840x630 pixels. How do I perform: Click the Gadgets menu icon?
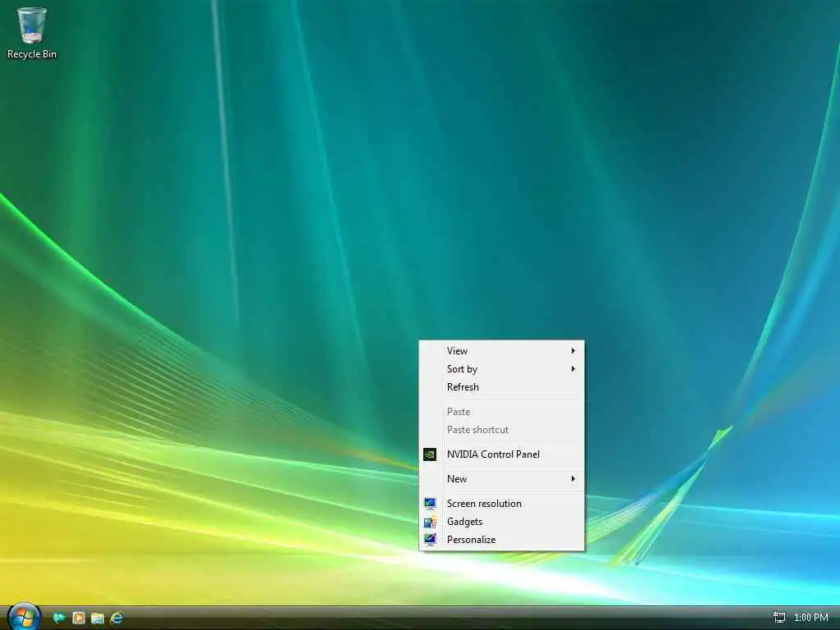pyautogui.click(x=430, y=522)
